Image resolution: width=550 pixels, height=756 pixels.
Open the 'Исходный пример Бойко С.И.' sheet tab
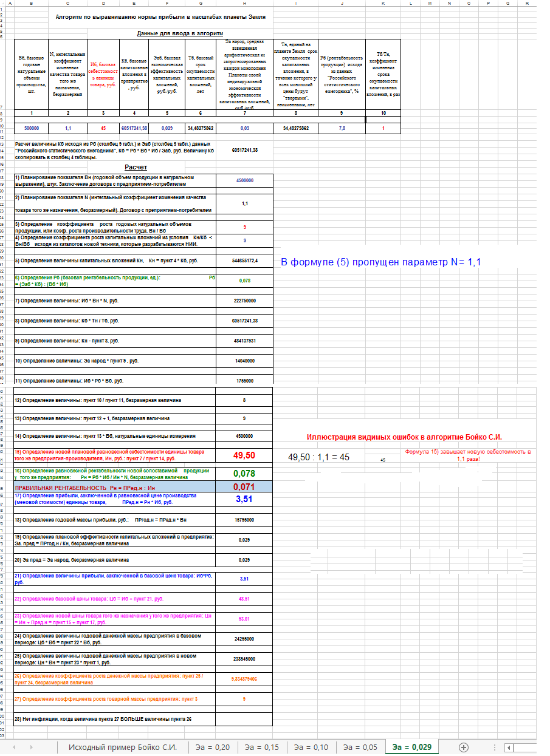pos(123,747)
